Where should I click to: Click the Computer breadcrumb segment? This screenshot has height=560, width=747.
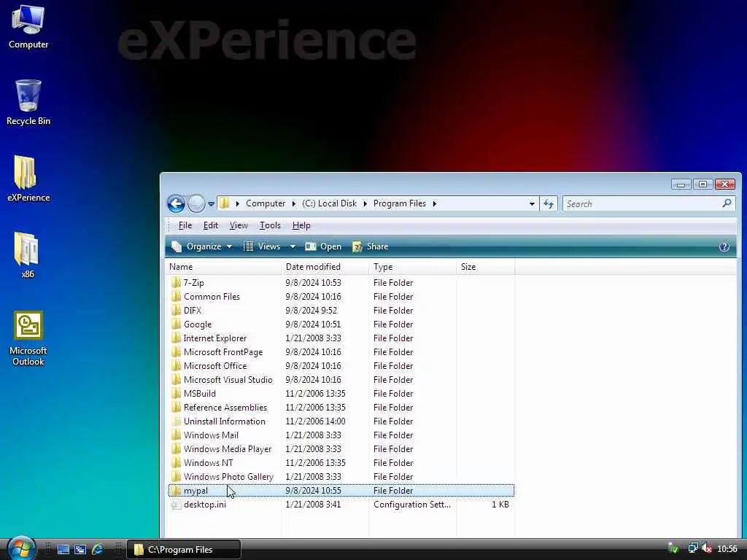point(266,203)
